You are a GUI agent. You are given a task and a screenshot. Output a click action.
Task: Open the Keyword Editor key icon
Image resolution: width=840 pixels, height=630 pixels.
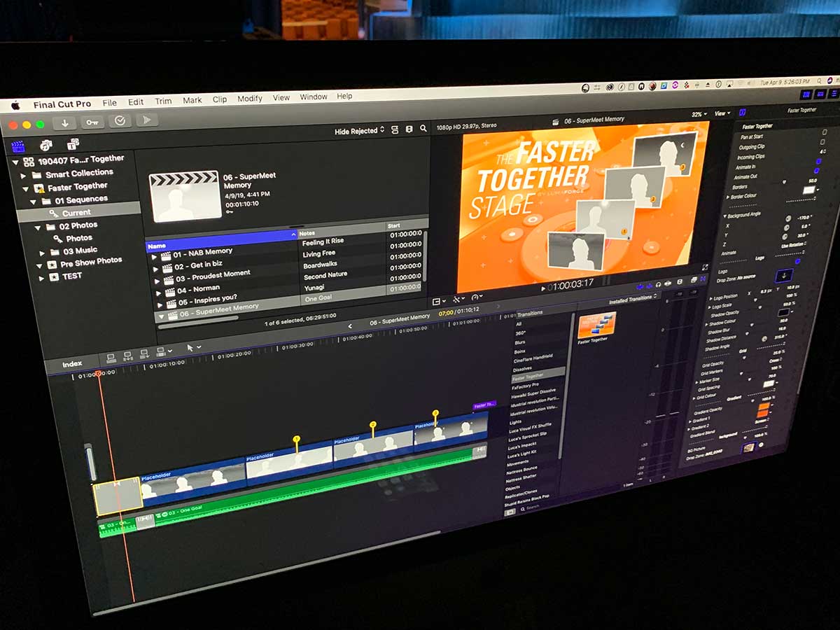92,122
